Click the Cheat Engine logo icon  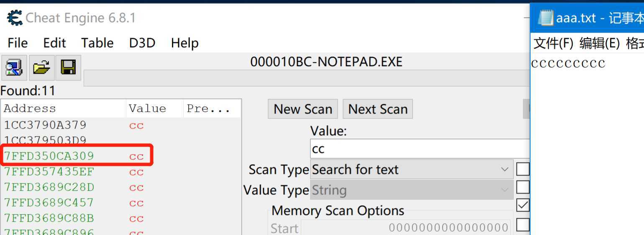coord(15,18)
